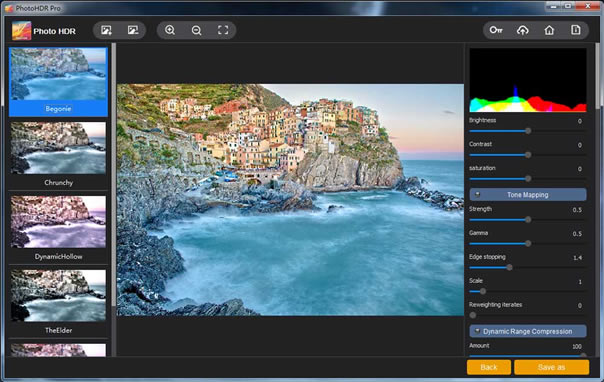604x382 pixels.
Task: Collapse the Dynamic Range Compression section
Action: pyautogui.click(x=528, y=331)
